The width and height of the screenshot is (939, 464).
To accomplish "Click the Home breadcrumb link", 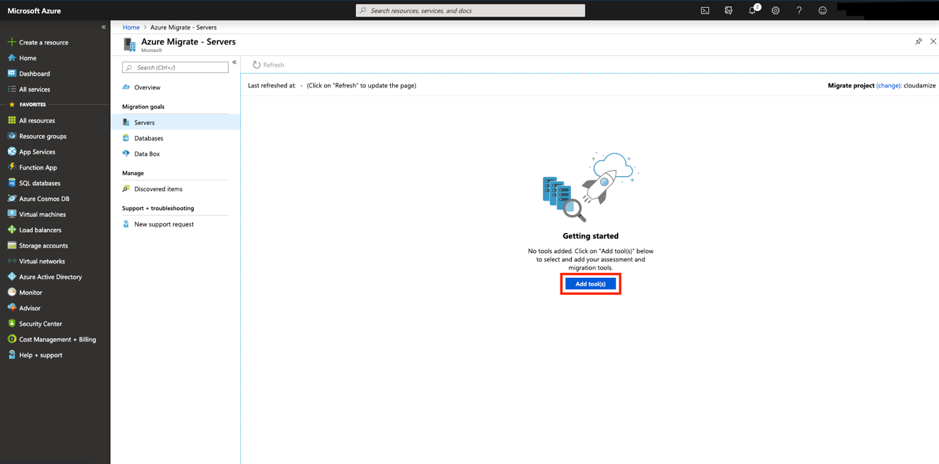I will pos(131,27).
